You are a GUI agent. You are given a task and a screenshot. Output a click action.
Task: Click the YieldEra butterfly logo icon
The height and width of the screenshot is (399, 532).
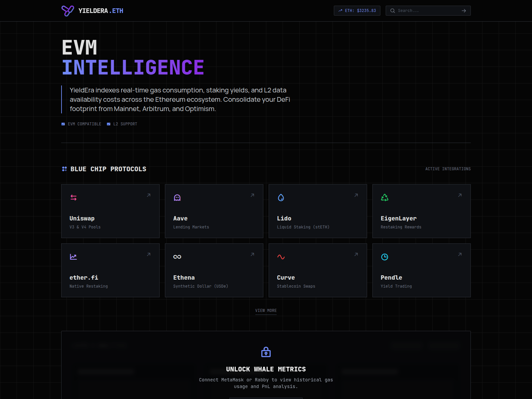tap(68, 11)
